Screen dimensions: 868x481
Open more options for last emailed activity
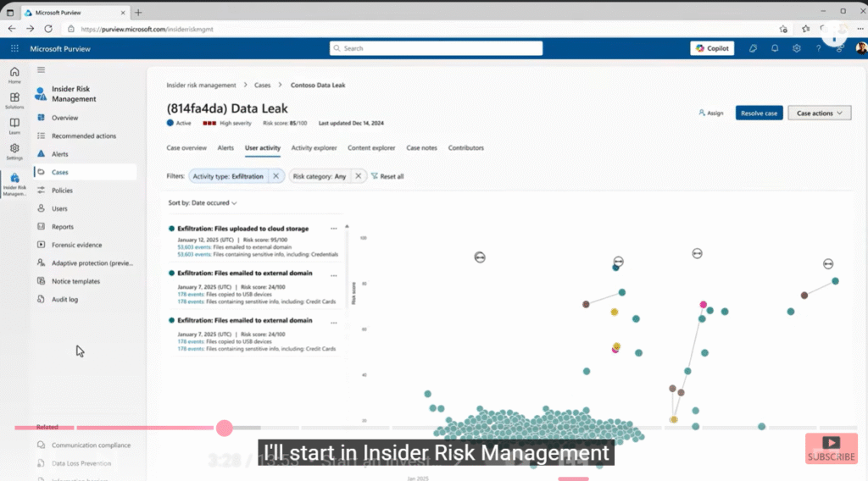[334, 323]
